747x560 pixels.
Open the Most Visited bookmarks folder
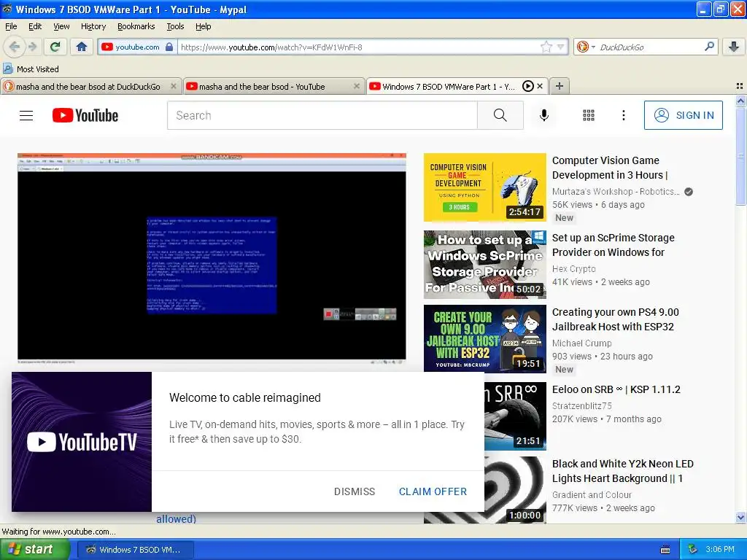[31, 69]
